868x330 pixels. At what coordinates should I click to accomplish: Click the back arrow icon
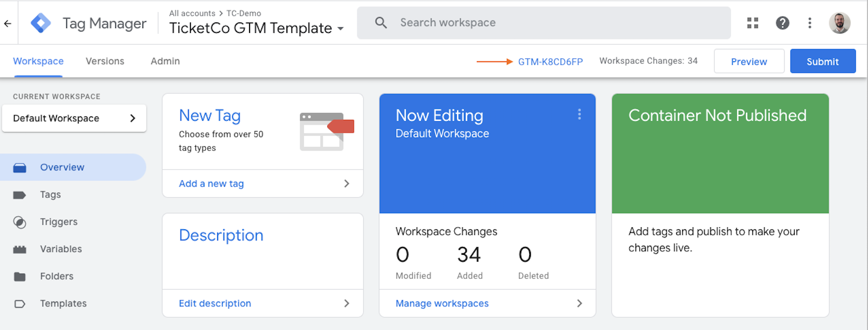click(8, 23)
